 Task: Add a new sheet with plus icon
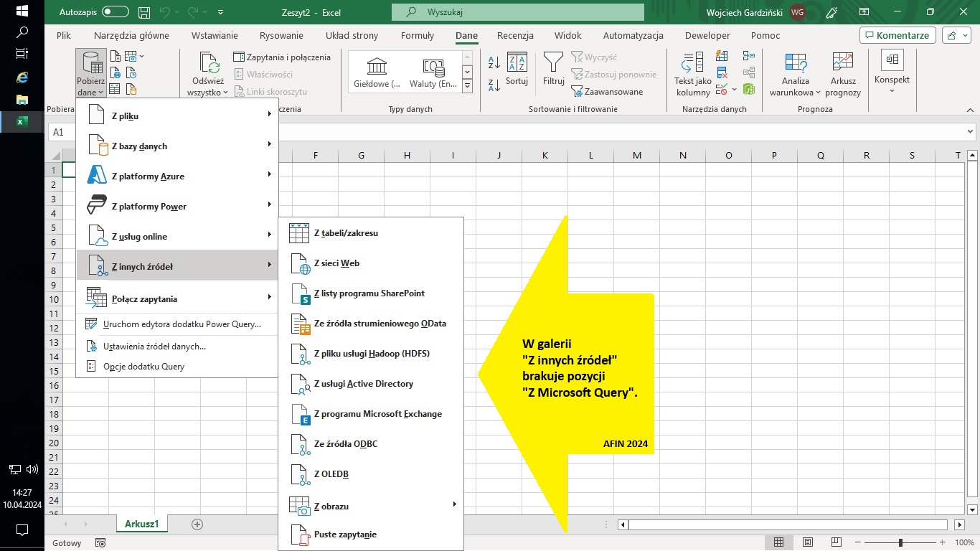coord(197,524)
